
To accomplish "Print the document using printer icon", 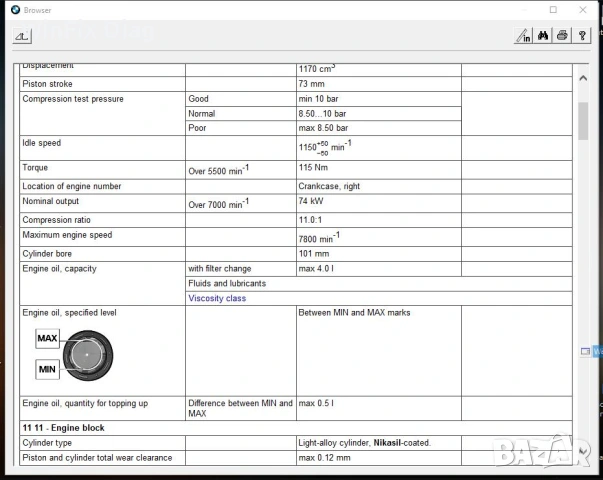I will [562, 36].
